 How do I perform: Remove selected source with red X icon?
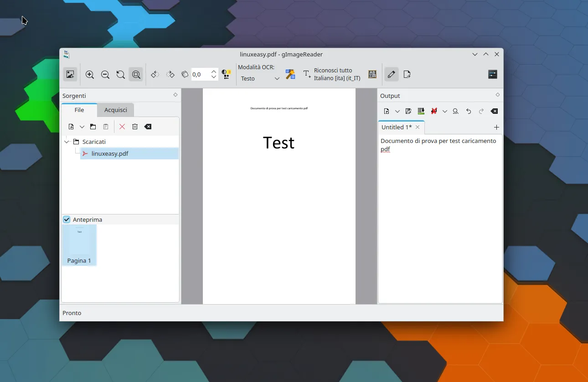[122, 127]
